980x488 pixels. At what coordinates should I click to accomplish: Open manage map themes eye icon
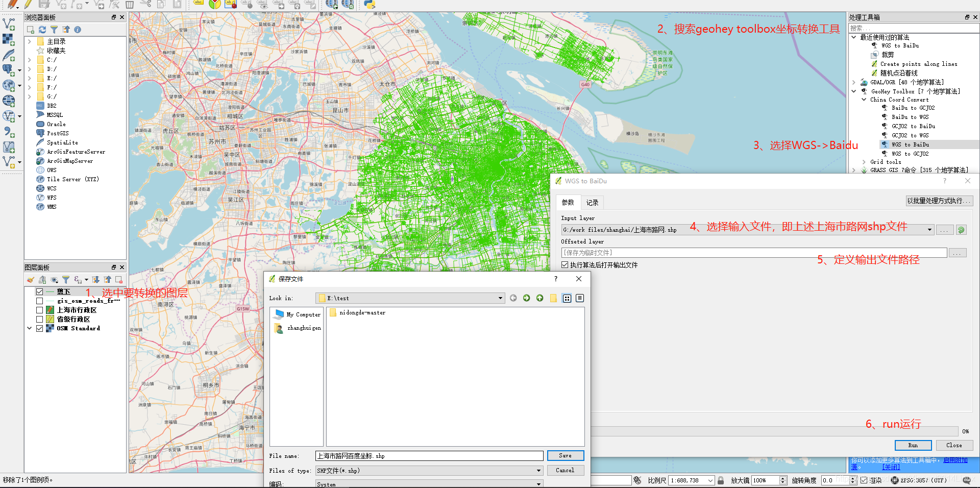pos(54,280)
